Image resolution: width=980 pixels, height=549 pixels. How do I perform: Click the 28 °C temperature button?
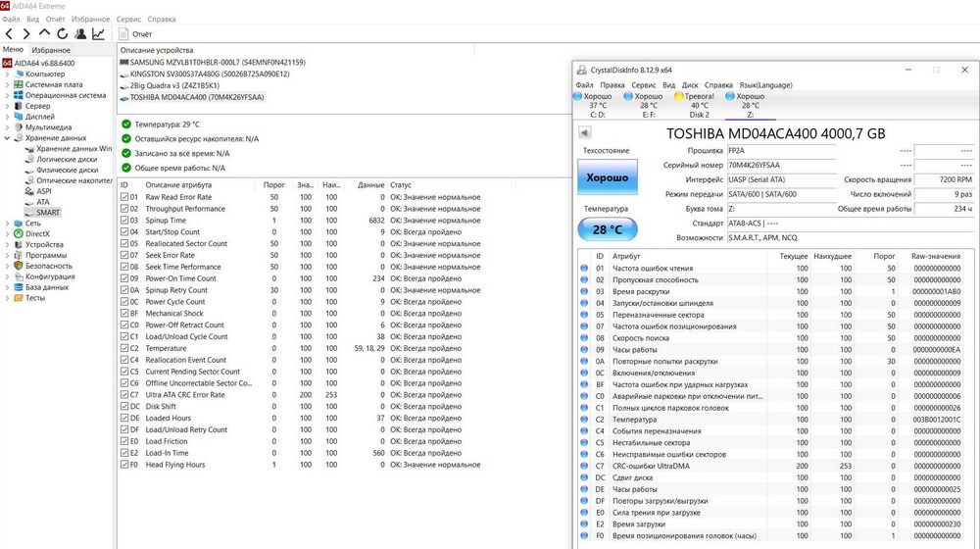608,229
